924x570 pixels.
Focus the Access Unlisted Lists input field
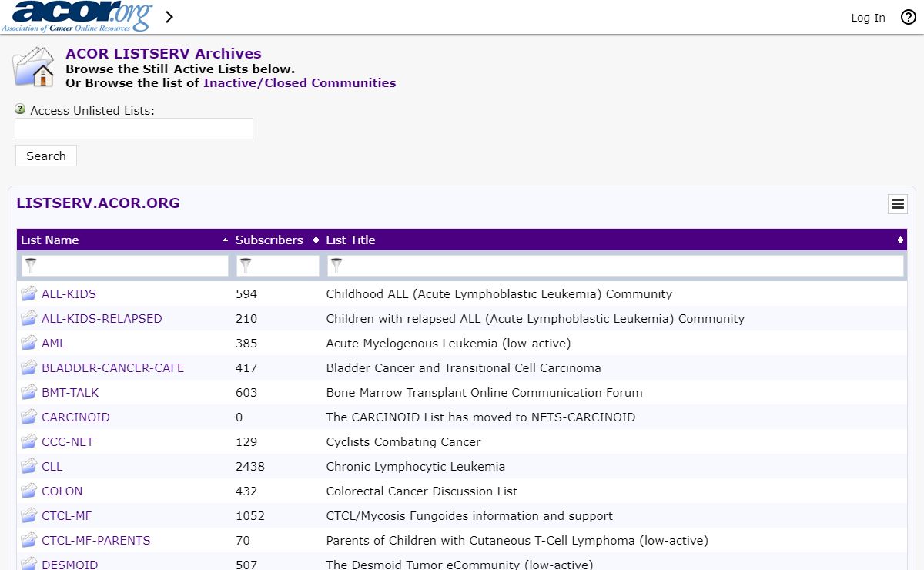click(x=134, y=129)
